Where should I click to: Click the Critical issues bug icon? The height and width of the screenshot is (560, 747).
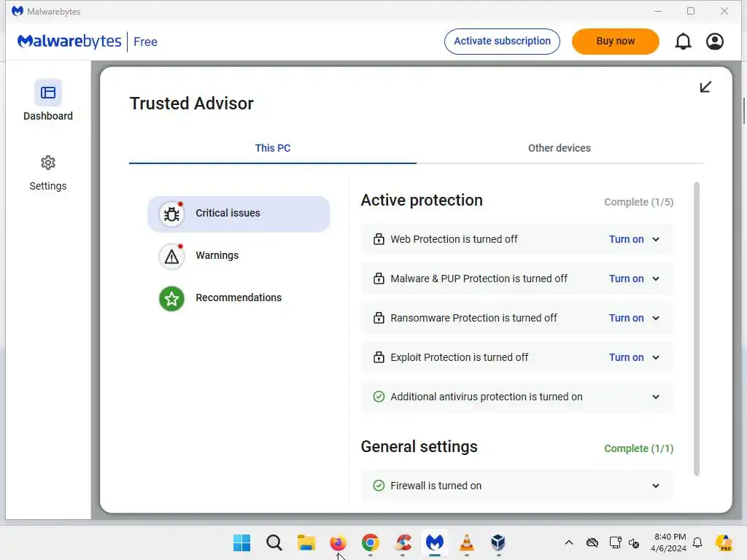tap(171, 214)
